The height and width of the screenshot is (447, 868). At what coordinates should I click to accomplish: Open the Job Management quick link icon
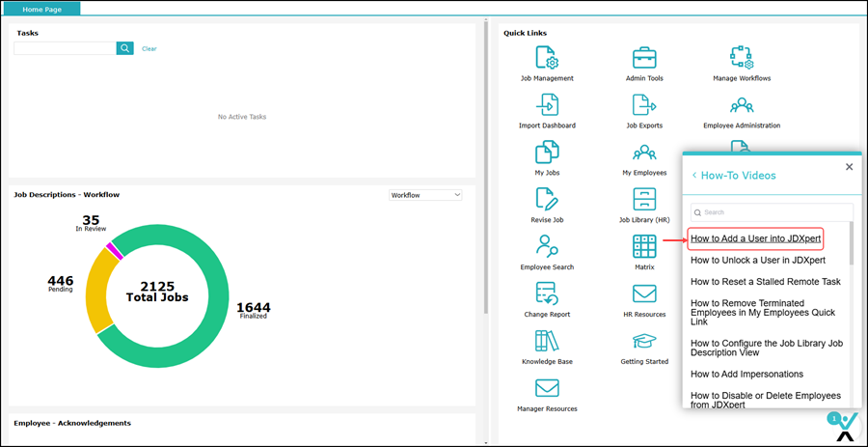[547, 58]
